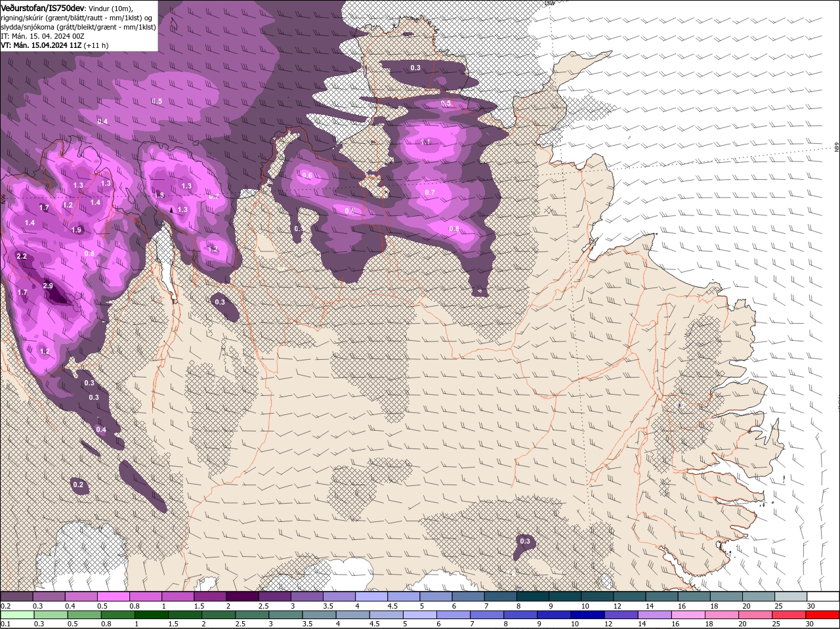The image size is (840, 629).
Task: Click the "2.5" label on the rain scale
Action: pyautogui.click(x=240, y=624)
